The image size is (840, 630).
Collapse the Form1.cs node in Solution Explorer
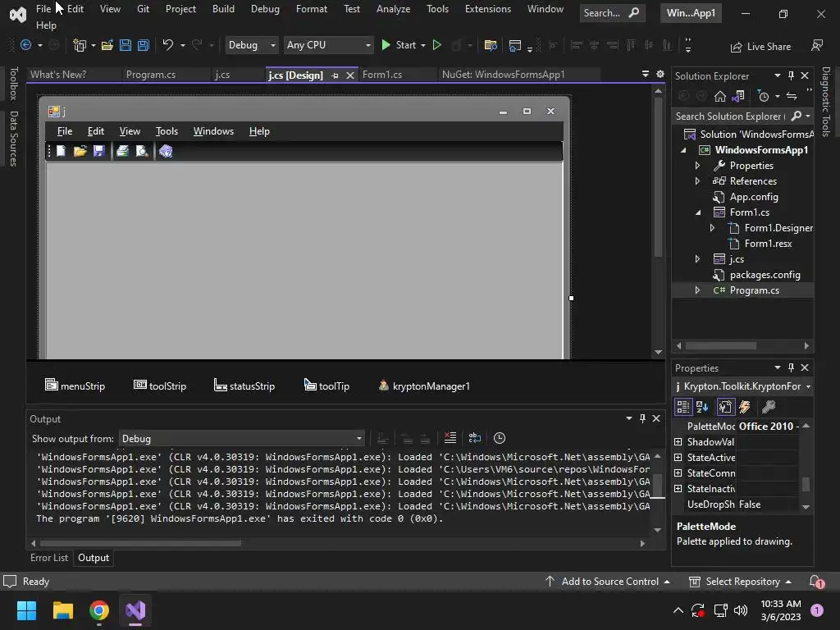(x=697, y=212)
